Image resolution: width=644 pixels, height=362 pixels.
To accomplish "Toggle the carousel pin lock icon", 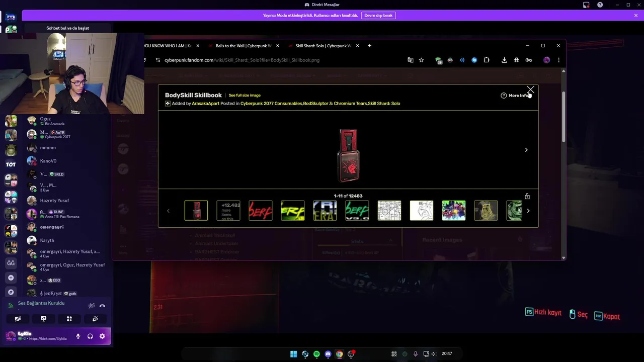I will click(x=527, y=196).
